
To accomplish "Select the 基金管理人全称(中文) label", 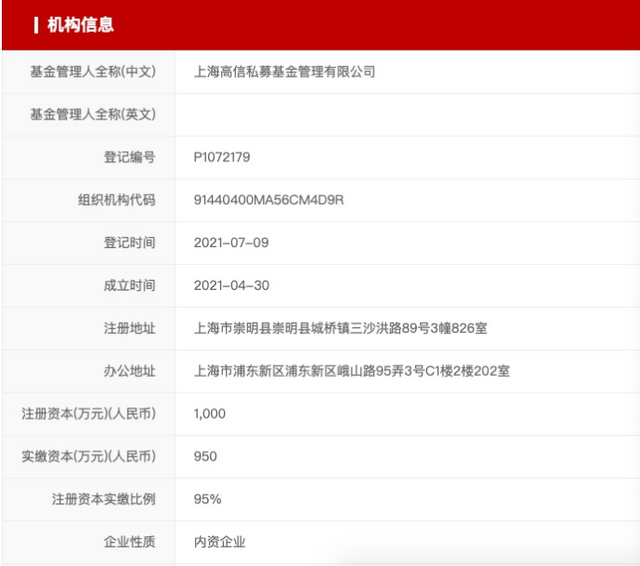I will click(x=93, y=72).
